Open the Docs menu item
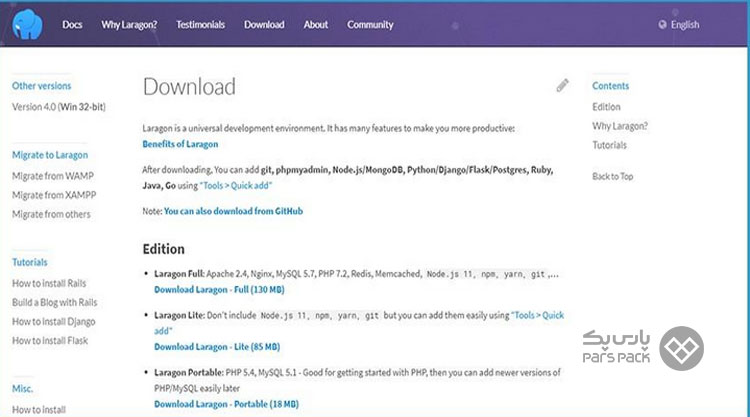The height and width of the screenshot is (417, 750). point(72,25)
